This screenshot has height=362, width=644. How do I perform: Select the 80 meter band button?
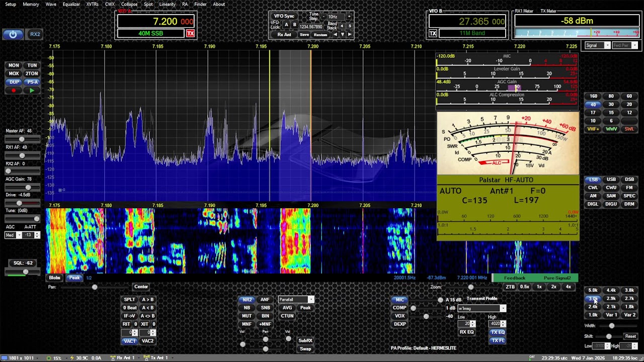pos(611,96)
